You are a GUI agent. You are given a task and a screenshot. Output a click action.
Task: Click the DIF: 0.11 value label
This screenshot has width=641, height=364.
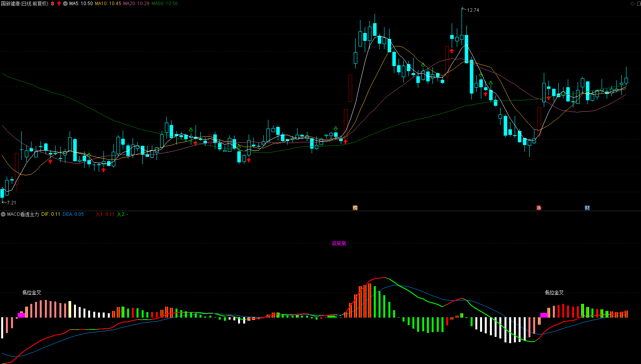coord(51,214)
